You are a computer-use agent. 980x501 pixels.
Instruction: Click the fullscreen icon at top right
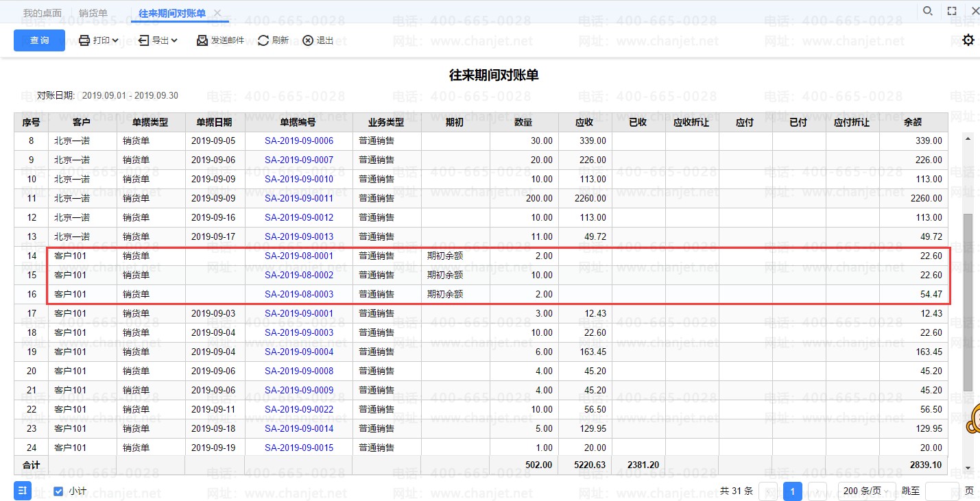coord(951,11)
